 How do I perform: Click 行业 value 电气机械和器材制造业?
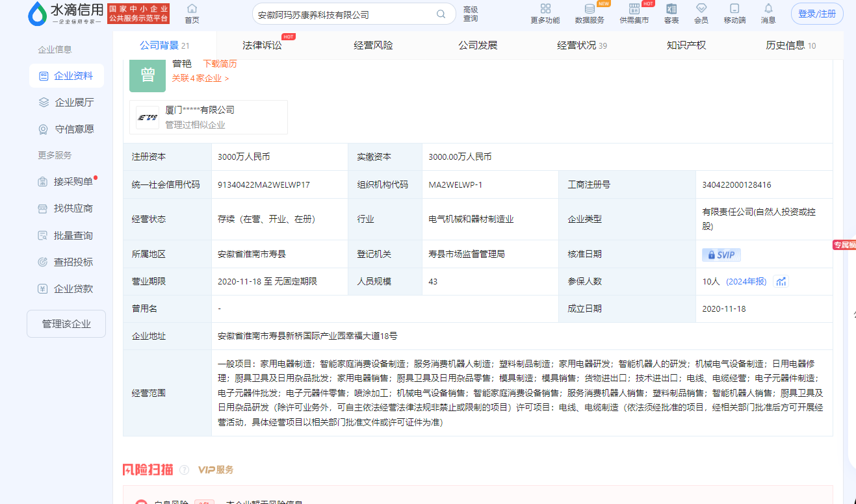coord(471,219)
